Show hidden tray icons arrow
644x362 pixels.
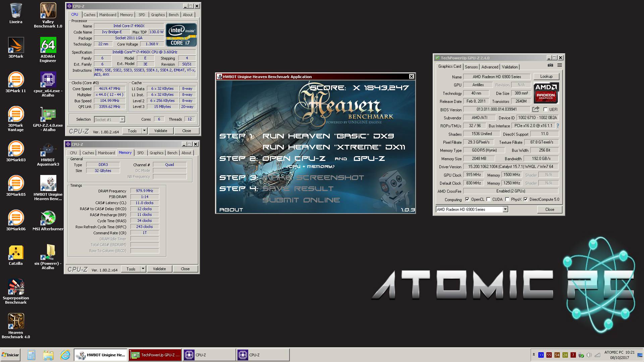coord(534,355)
